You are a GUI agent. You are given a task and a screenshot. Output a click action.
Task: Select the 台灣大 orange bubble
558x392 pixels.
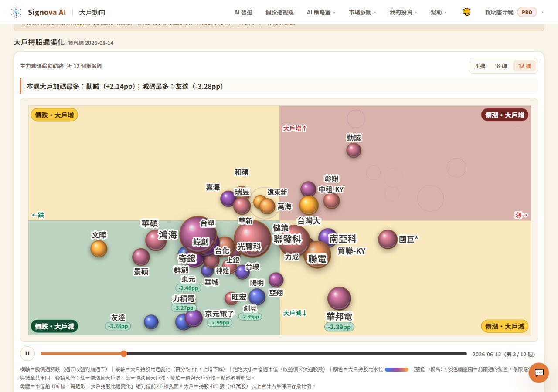click(x=309, y=205)
